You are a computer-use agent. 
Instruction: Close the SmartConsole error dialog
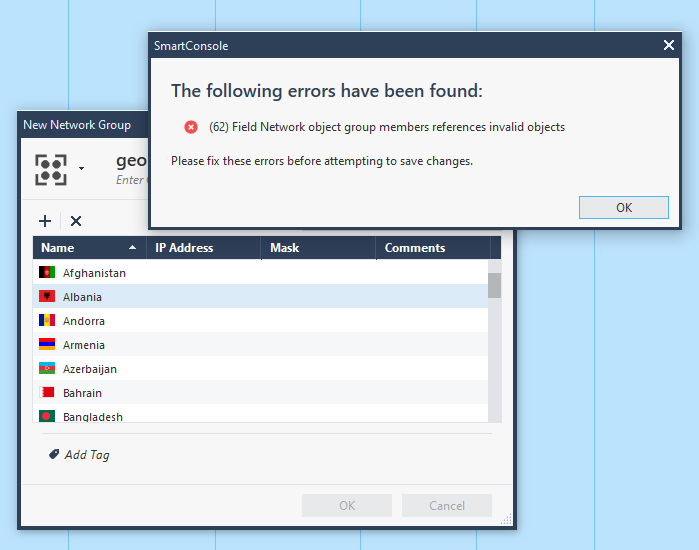(668, 45)
